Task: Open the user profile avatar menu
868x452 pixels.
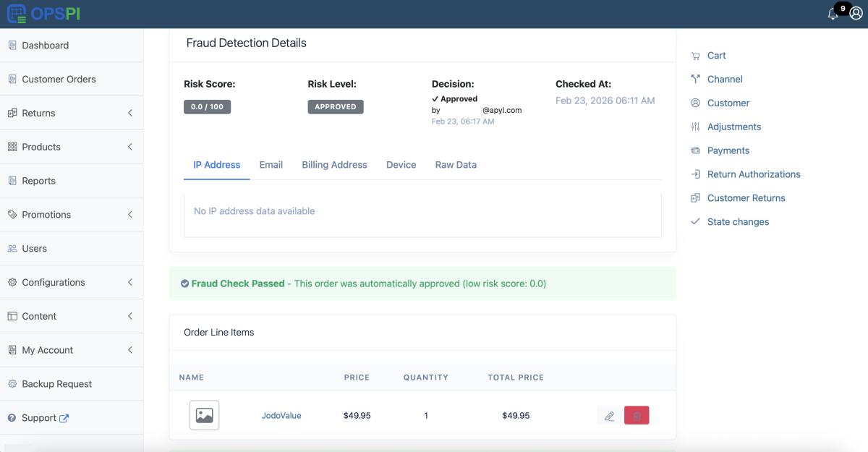Action: pos(856,14)
